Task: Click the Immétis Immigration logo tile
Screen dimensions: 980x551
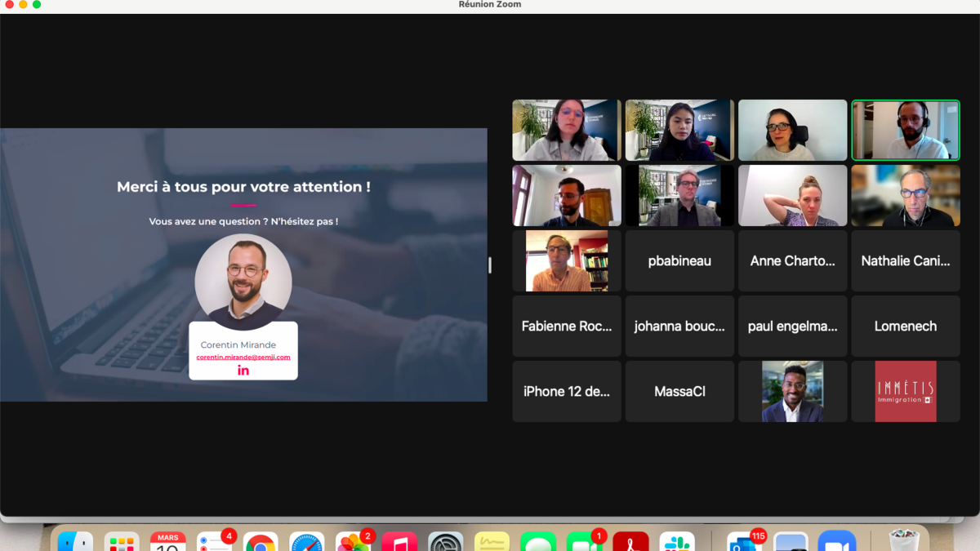Action: tap(905, 392)
